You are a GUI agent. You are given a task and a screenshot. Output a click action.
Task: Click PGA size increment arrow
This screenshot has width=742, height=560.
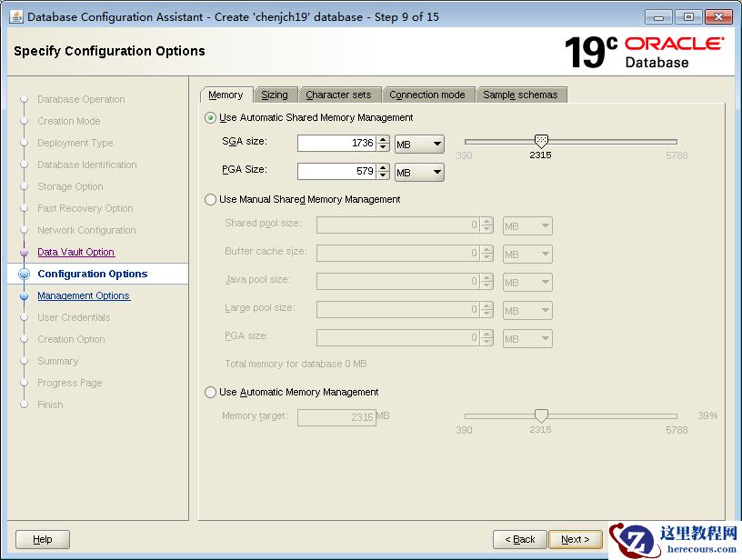coord(383,167)
